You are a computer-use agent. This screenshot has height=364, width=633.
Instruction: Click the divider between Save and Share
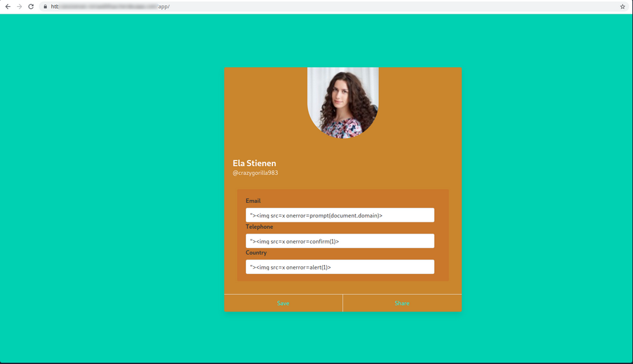coord(343,303)
